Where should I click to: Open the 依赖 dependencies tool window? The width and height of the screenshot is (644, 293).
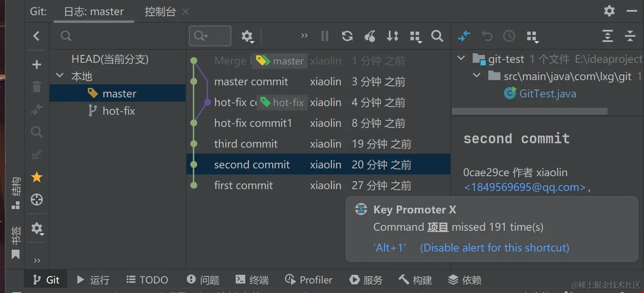click(465, 280)
